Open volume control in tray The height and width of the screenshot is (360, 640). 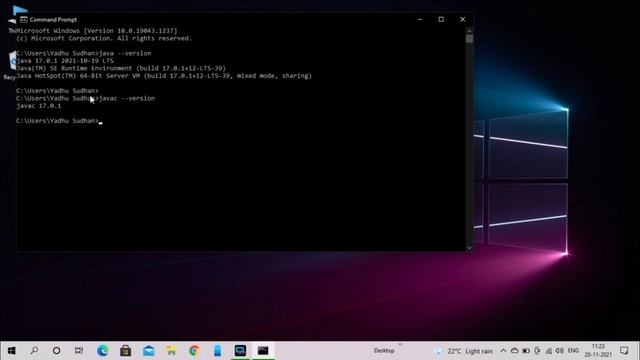pyautogui.click(x=560, y=351)
